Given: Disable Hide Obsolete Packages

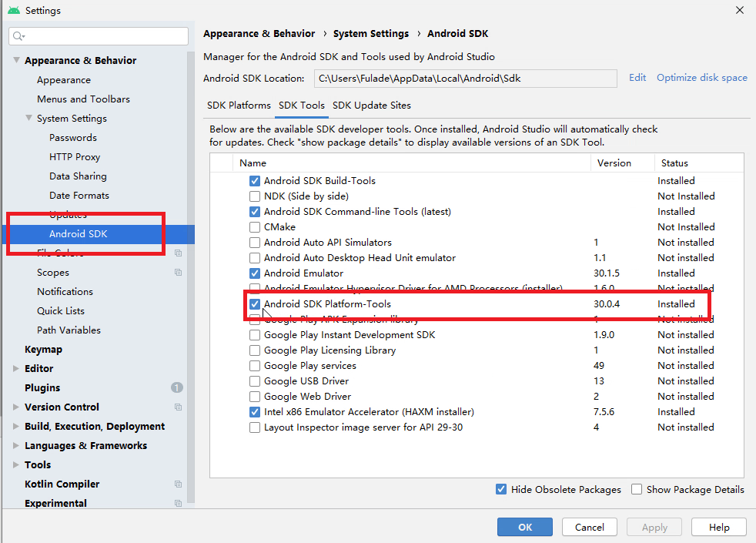Looking at the screenshot, I should 501,490.
